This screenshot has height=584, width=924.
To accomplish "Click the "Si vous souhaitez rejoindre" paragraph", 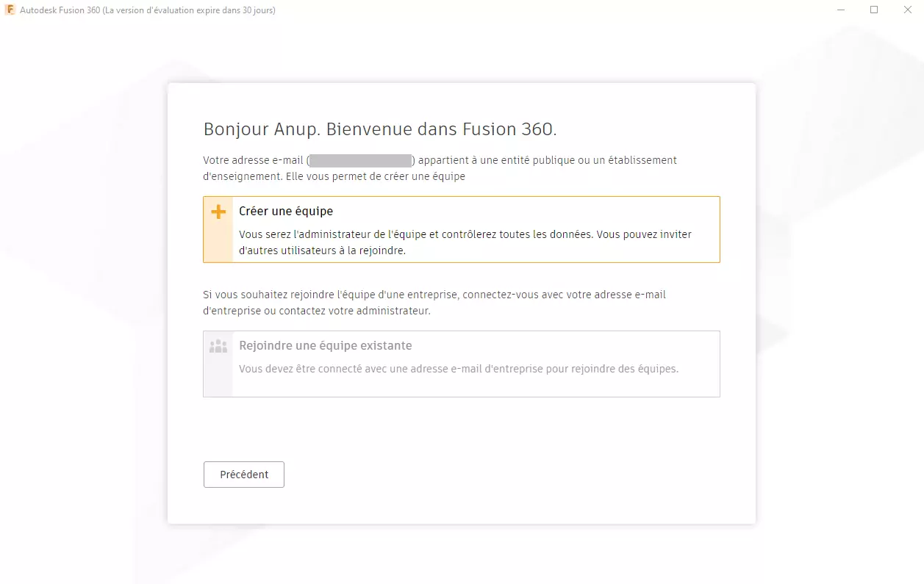I will (x=434, y=303).
